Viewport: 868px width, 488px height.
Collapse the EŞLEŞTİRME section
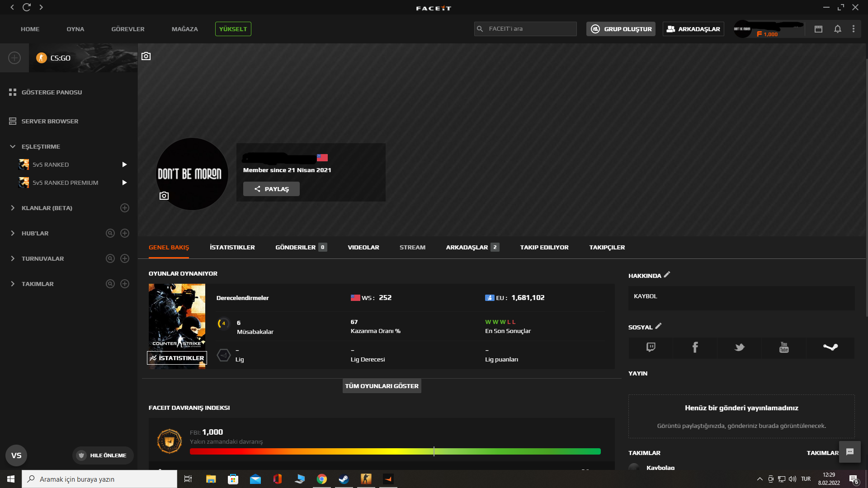(13, 146)
